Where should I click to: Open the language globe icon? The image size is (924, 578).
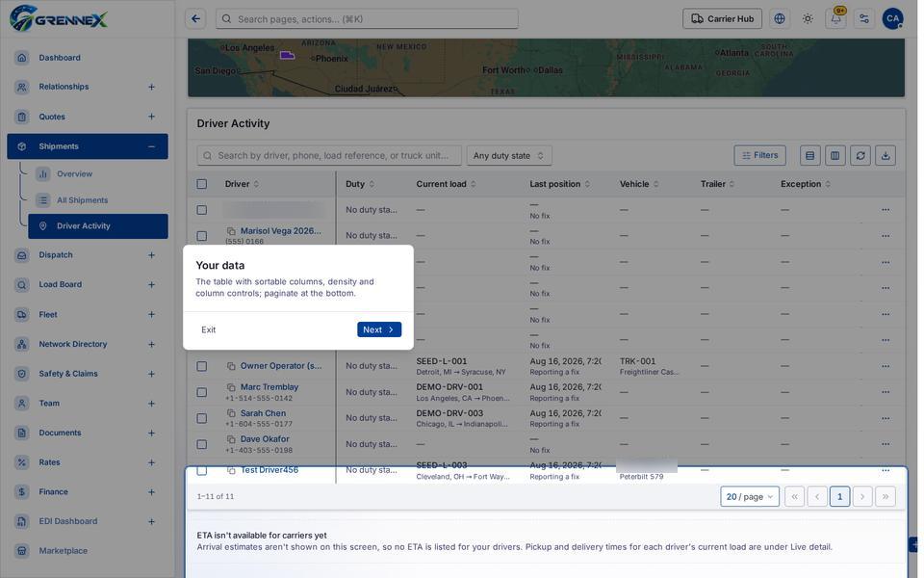[779, 19]
